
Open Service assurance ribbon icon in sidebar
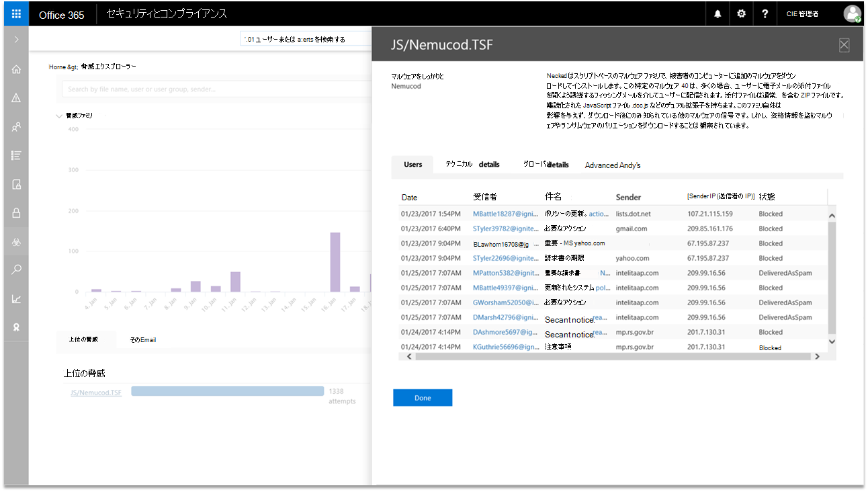tap(16, 327)
